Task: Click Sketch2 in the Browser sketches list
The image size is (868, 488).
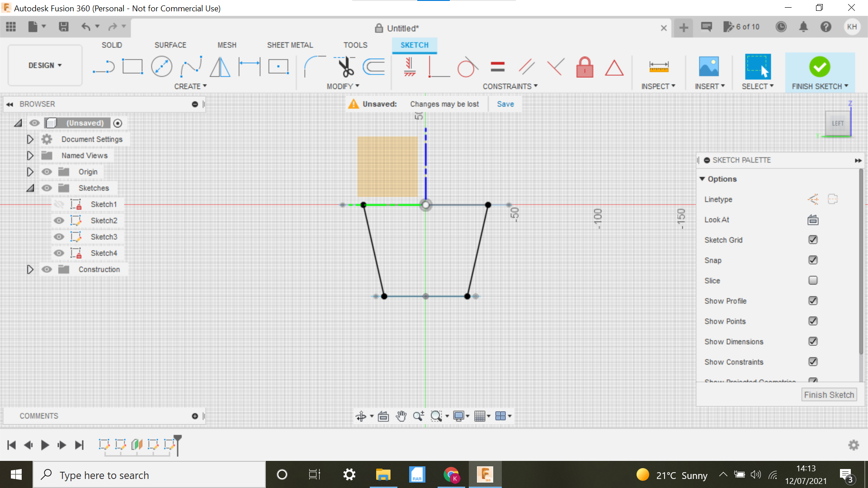Action: [x=104, y=221]
